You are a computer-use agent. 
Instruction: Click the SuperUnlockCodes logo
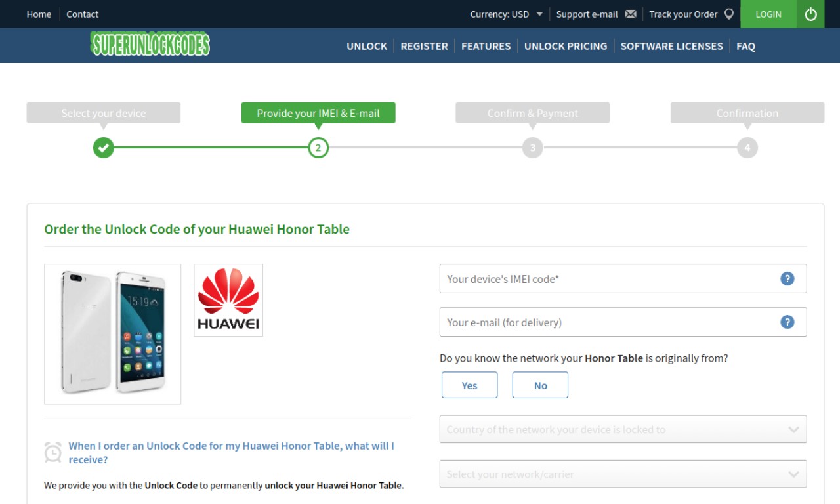pyautogui.click(x=150, y=44)
